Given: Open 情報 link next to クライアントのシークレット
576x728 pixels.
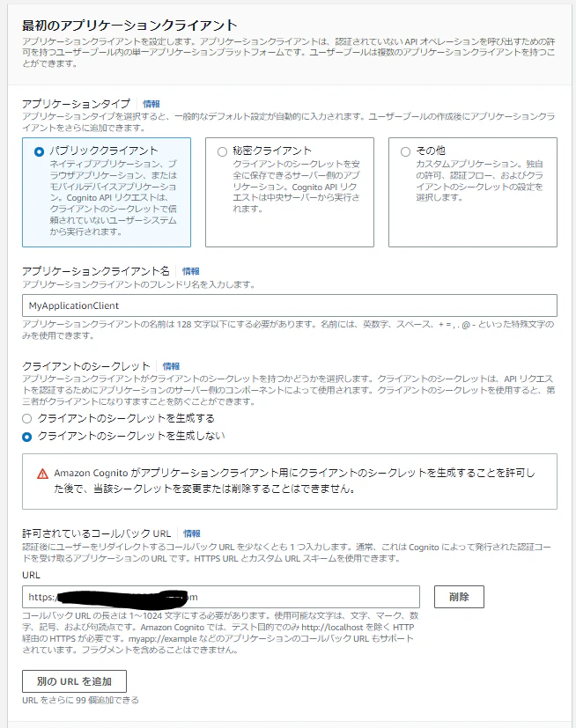Looking at the screenshot, I should click(171, 366).
